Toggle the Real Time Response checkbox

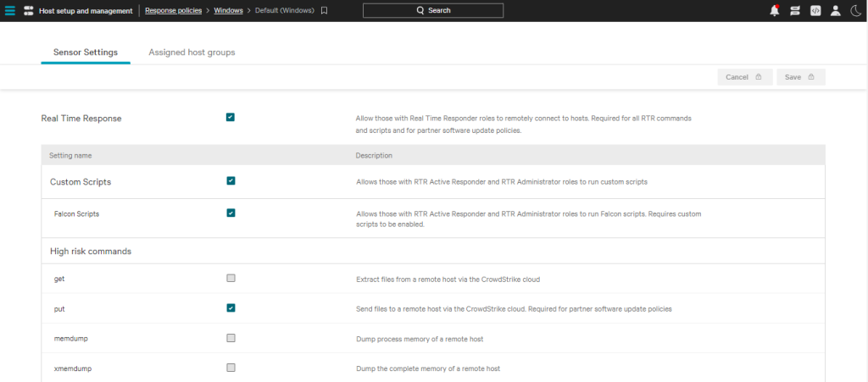231,117
